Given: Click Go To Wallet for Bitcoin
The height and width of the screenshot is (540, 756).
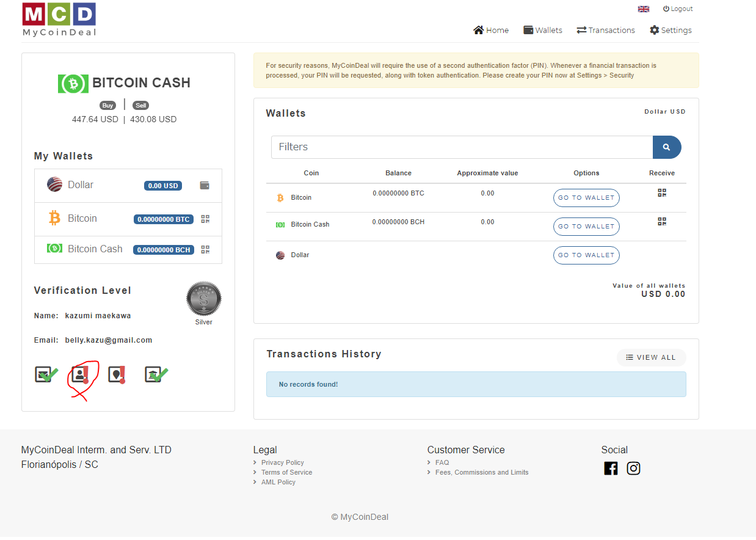Looking at the screenshot, I should tap(586, 198).
